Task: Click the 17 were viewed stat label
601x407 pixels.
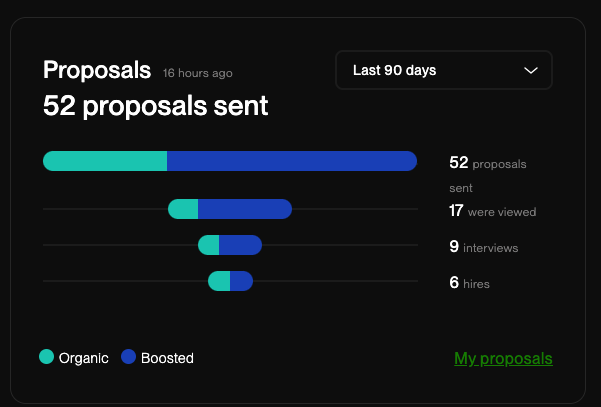Action: click(x=493, y=211)
